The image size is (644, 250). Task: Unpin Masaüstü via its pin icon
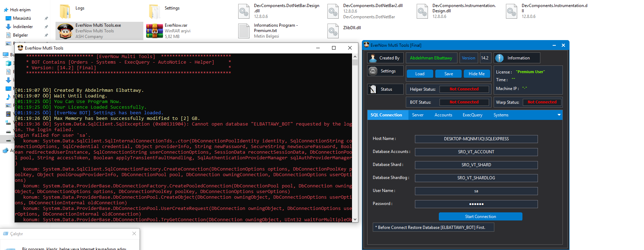coord(46,18)
